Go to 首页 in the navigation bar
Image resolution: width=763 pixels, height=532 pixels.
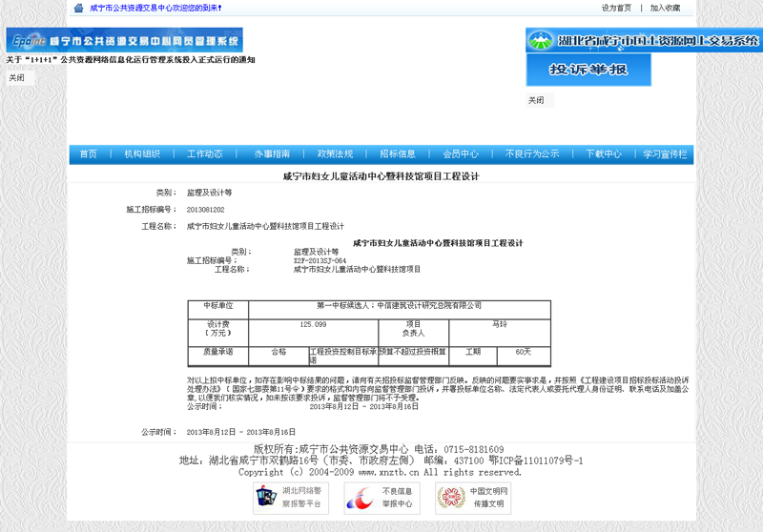click(x=88, y=154)
